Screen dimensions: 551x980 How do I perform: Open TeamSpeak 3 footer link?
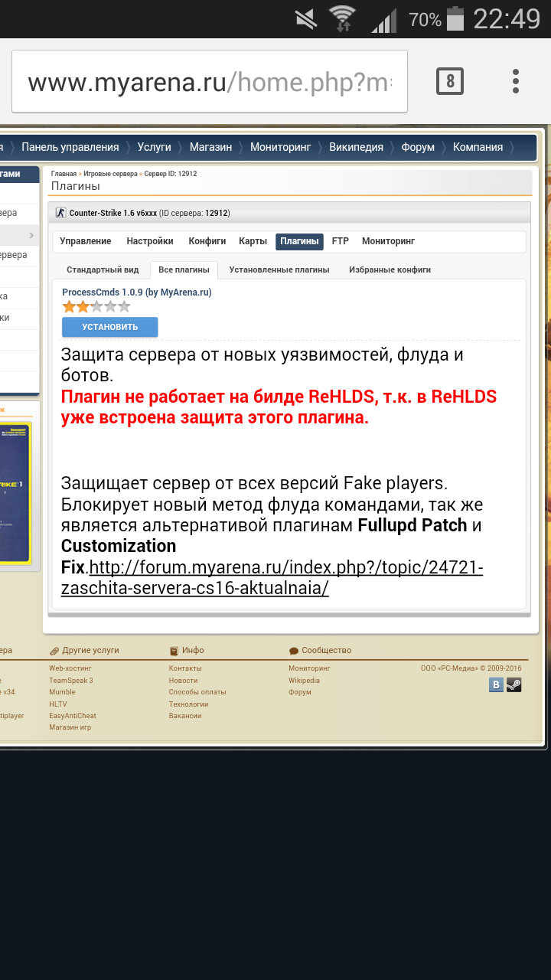tap(71, 681)
